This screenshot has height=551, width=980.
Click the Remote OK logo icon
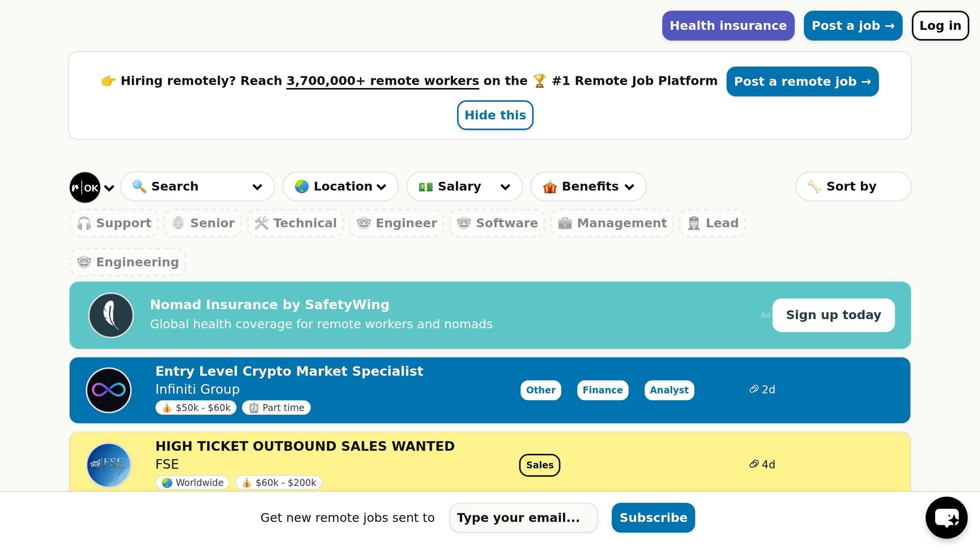85,187
